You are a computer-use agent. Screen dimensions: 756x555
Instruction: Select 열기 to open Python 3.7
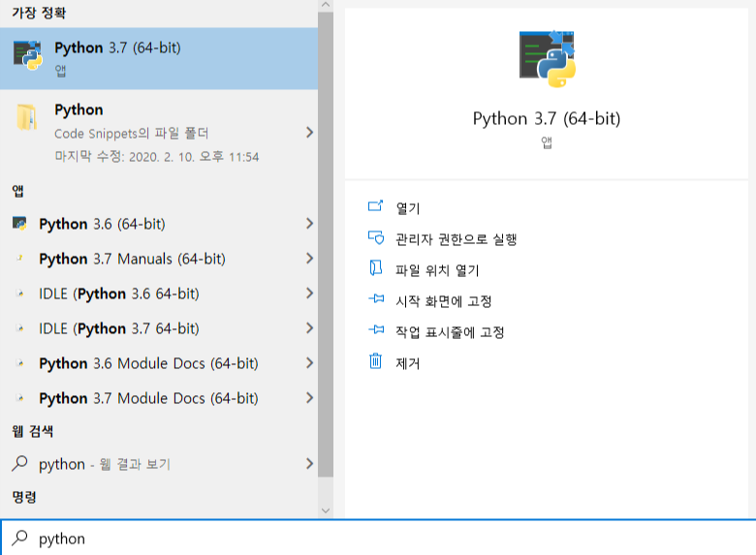point(408,208)
